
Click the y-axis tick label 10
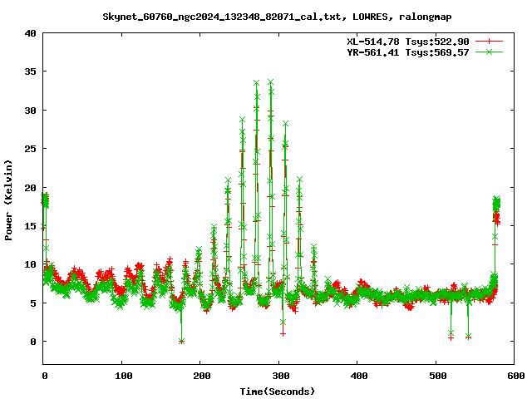[30, 264]
